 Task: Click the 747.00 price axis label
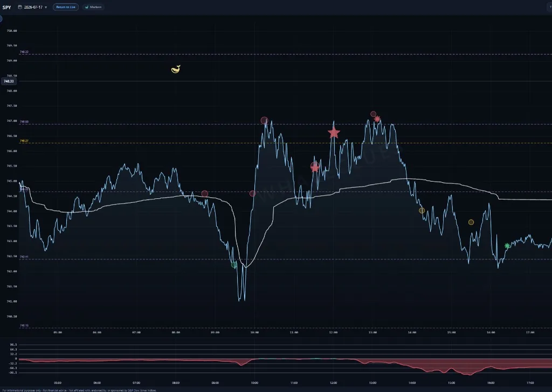(x=12, y=121)
